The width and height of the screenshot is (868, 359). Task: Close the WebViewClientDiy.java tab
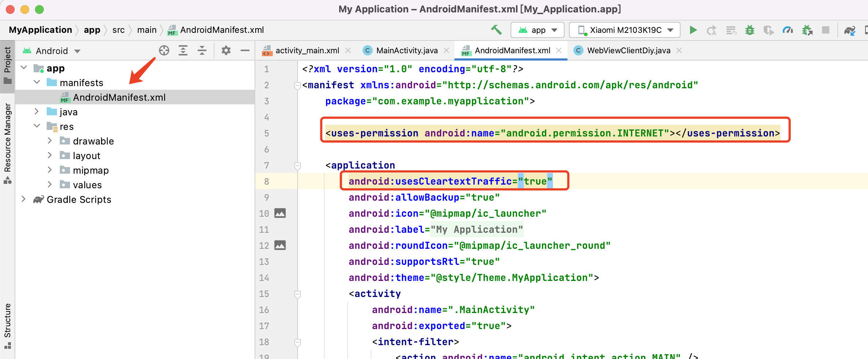(679, 51)
